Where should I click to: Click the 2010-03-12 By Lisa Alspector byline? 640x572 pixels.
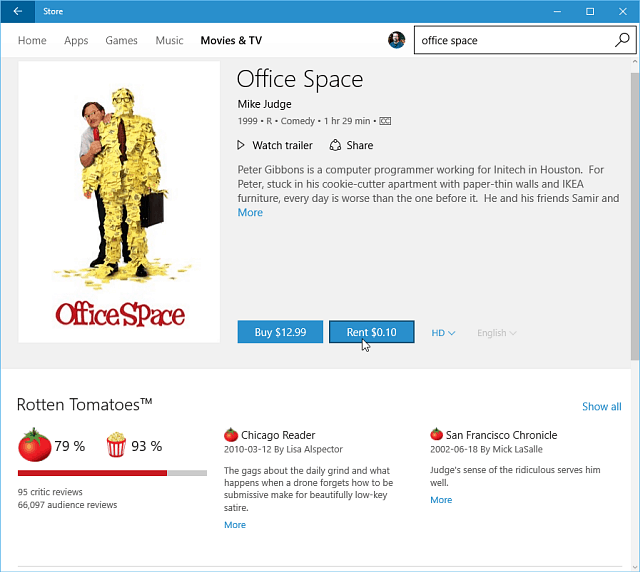pos(283,449)
